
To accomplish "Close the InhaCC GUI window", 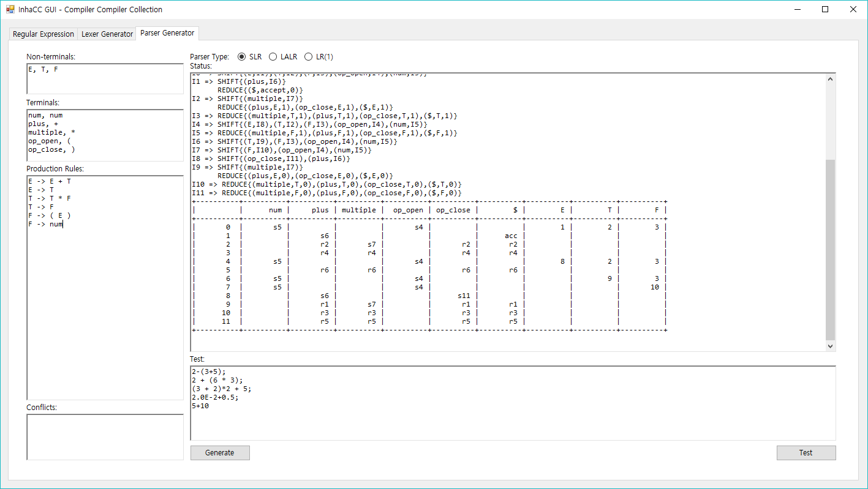I will (x=853, y=9).
